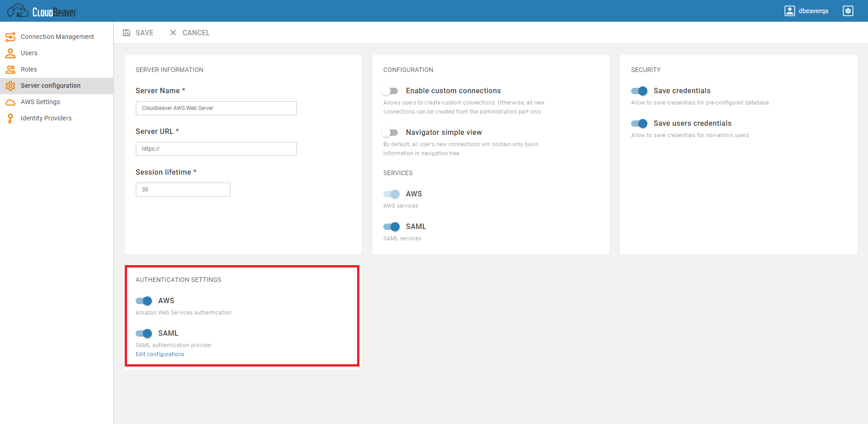Click the CloudBeaver logo

coord(42,10)
